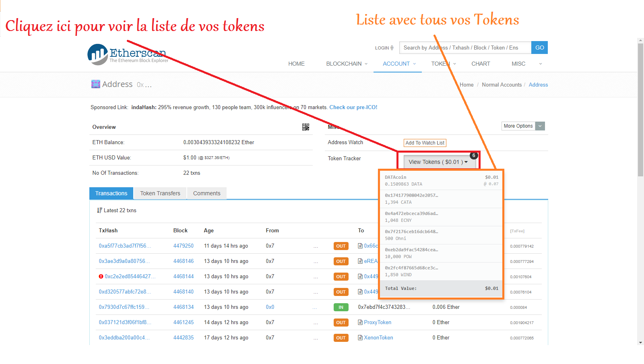644x364 pixels.
Task: Click the LOGIN link
Action: 382,48
